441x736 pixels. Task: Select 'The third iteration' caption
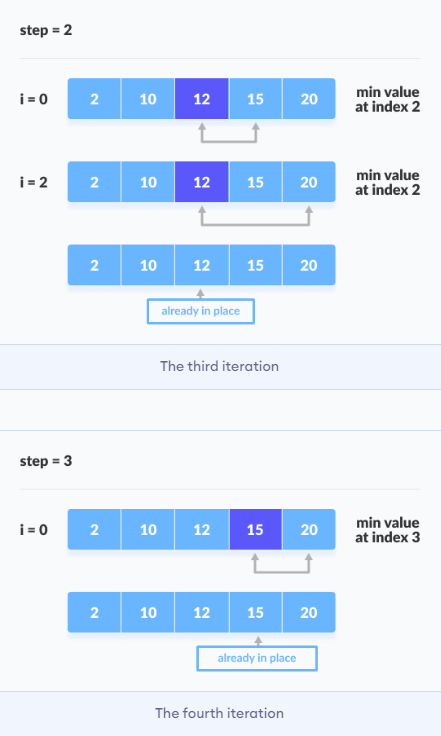click(x=220, y=366)
